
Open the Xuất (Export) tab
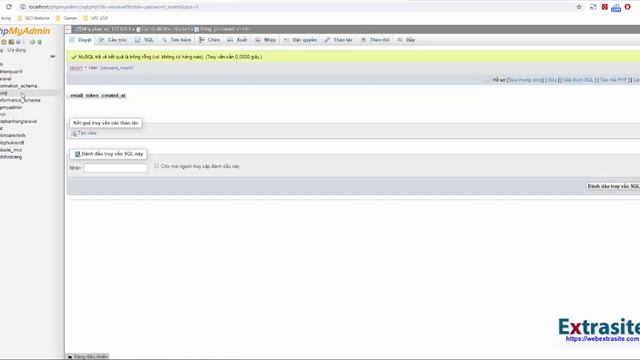click(238, 40)
